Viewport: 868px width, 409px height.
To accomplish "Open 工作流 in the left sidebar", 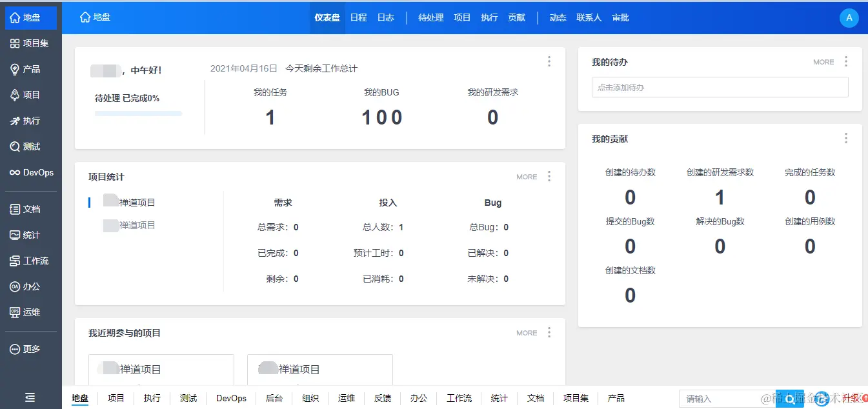I will [31, 261].
